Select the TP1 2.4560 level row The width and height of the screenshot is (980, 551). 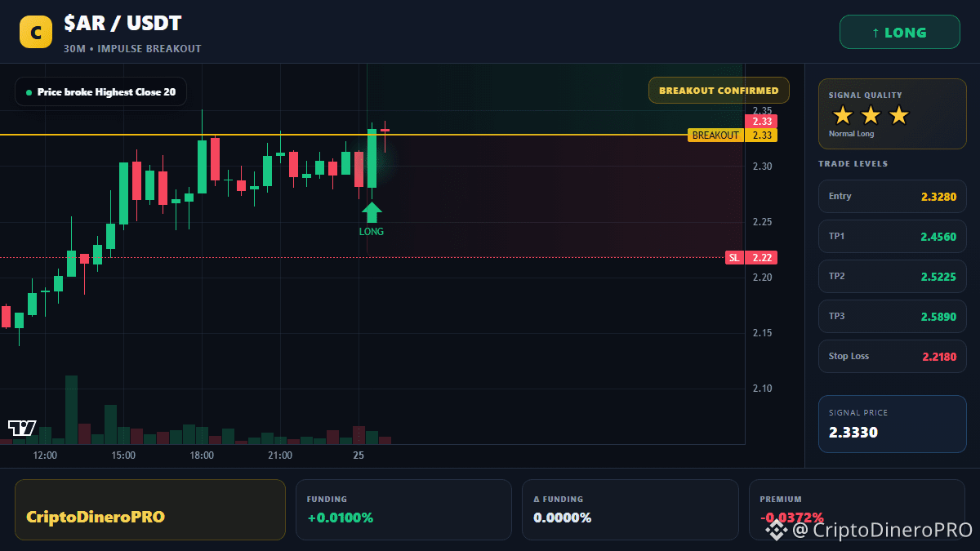point(892,236)
